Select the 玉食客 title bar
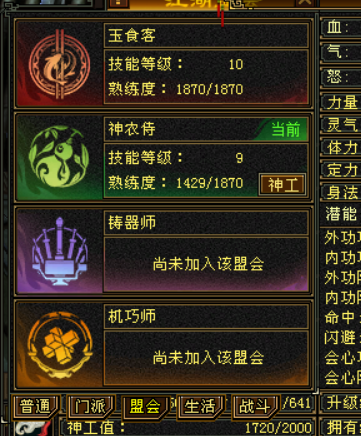The height and width of the screenshot is (436, 361). pos(206,35)
